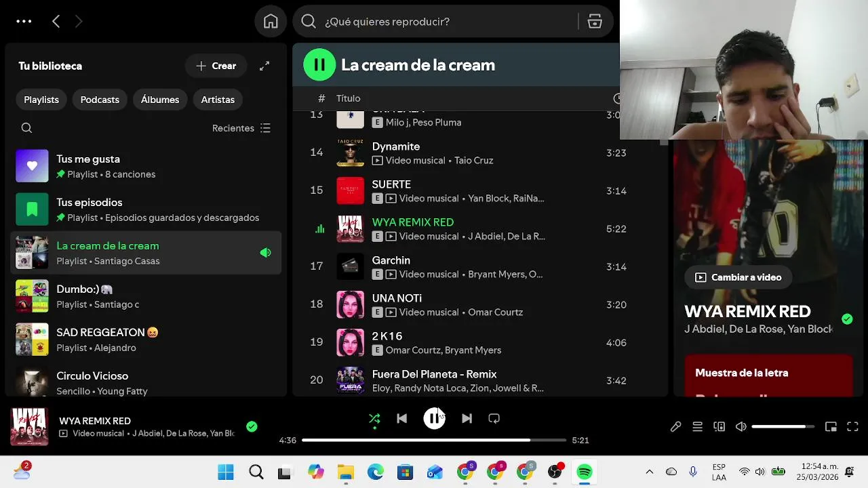Click the WYA REMIX RED title in side panel
Viewport: 868px width, 488px height.
tap(747, 312)
